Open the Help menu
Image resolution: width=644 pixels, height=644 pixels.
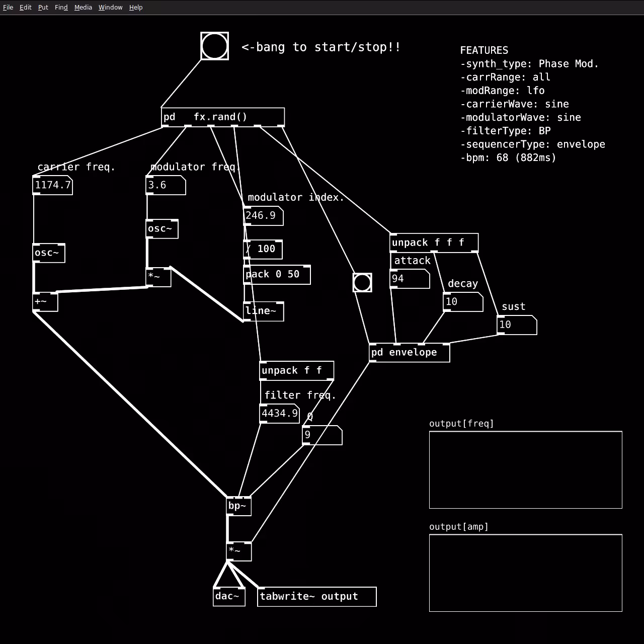(x=136, y=8)
